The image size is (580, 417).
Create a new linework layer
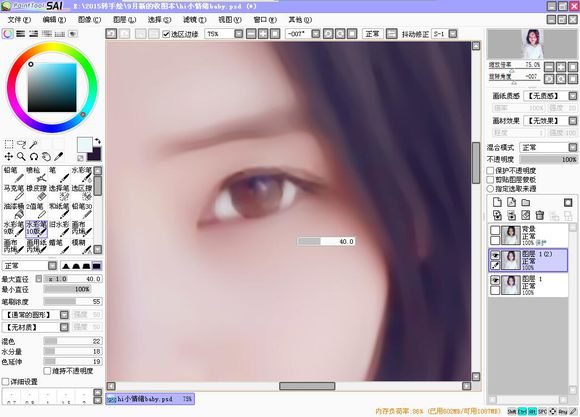coord(511,202)
